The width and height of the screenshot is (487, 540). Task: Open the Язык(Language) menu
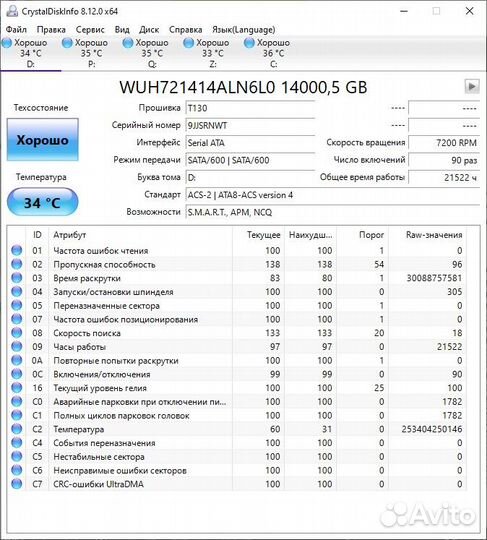tap(244, 30)
